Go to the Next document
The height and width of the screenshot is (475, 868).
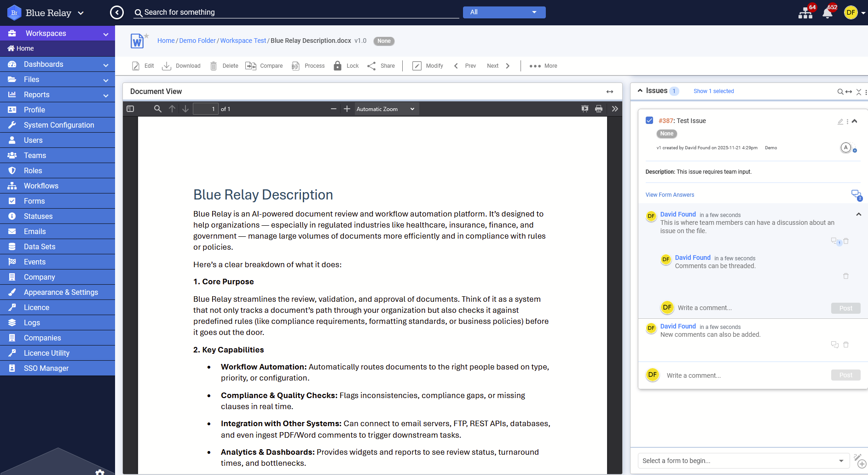(x=498, y=66)
